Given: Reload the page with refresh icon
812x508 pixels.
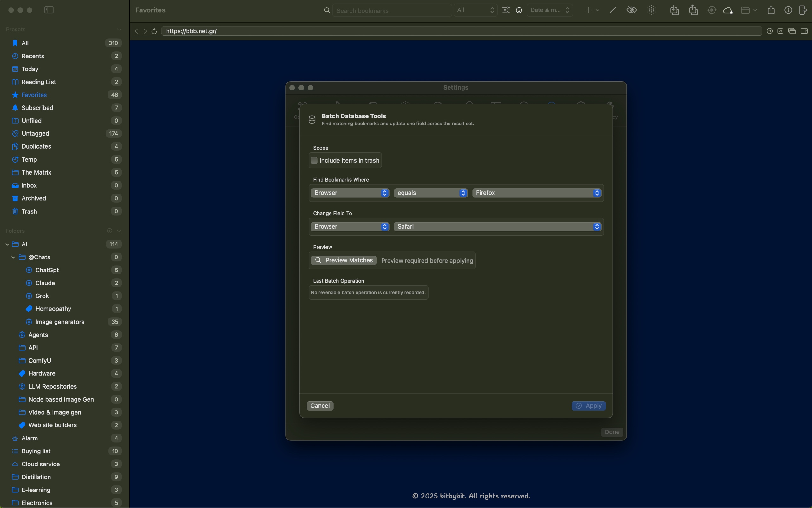Looking at the screenshot, I should (x=154, y=31).
